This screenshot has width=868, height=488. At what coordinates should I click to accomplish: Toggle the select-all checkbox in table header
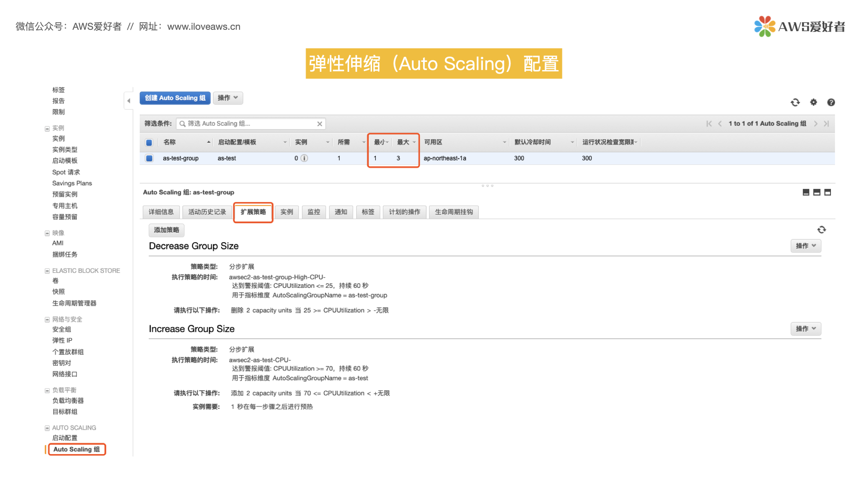149,142
